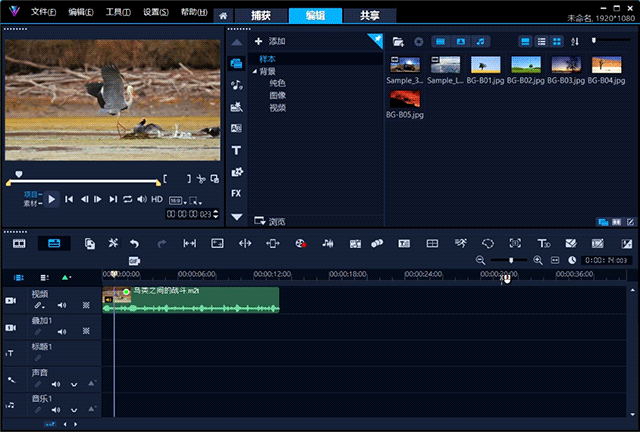Mute the 声音 track speaker
The image size is (640, 432).
[x=56, y=384]
